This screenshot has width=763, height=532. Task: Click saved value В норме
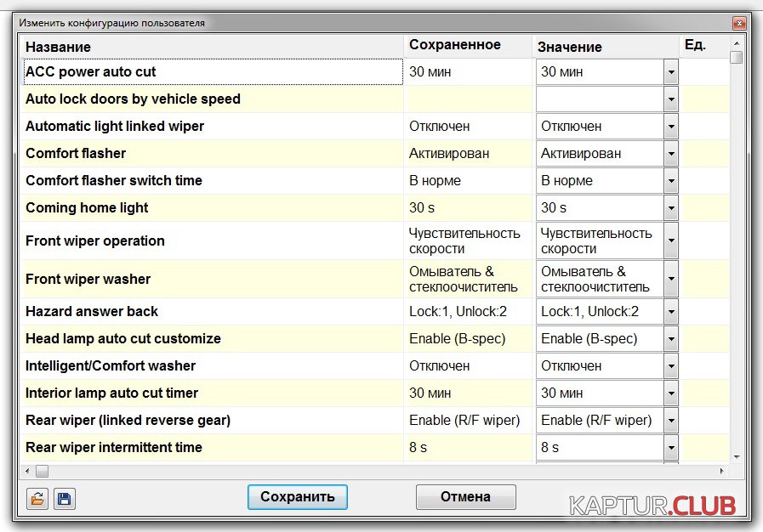(435, 181)
